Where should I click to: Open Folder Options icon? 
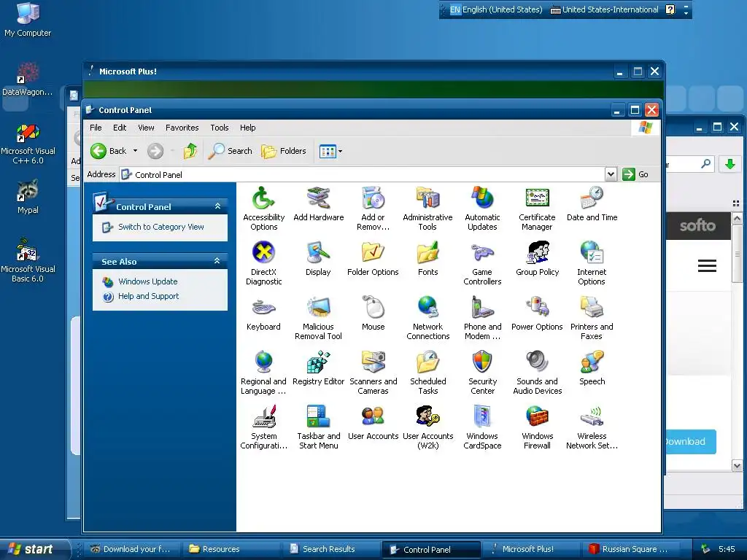click(x=373, y=253)
